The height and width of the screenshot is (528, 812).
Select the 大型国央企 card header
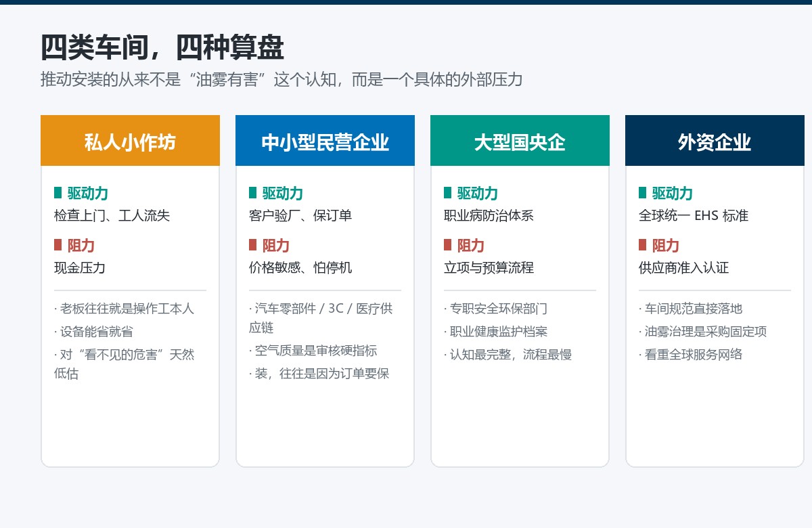520,141
